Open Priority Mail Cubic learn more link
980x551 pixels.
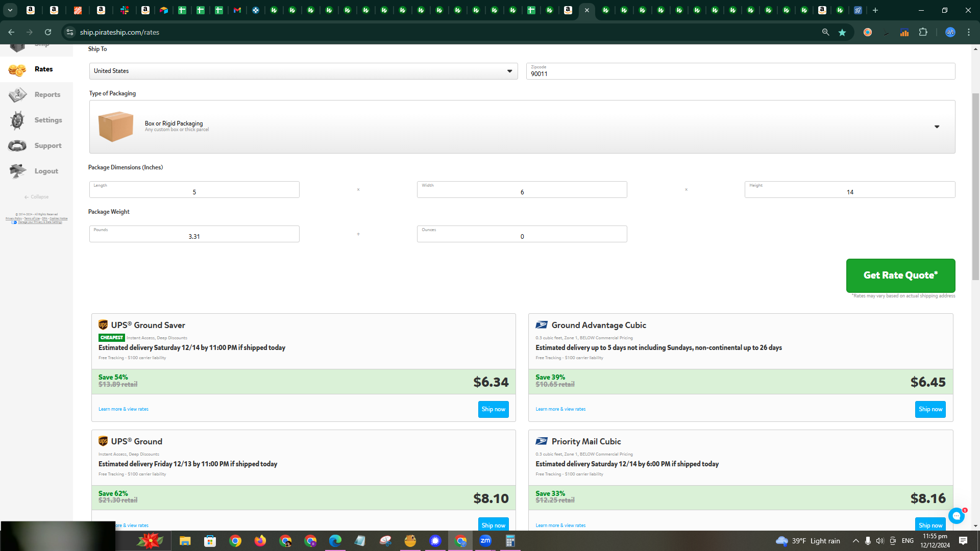pos(560,525)
